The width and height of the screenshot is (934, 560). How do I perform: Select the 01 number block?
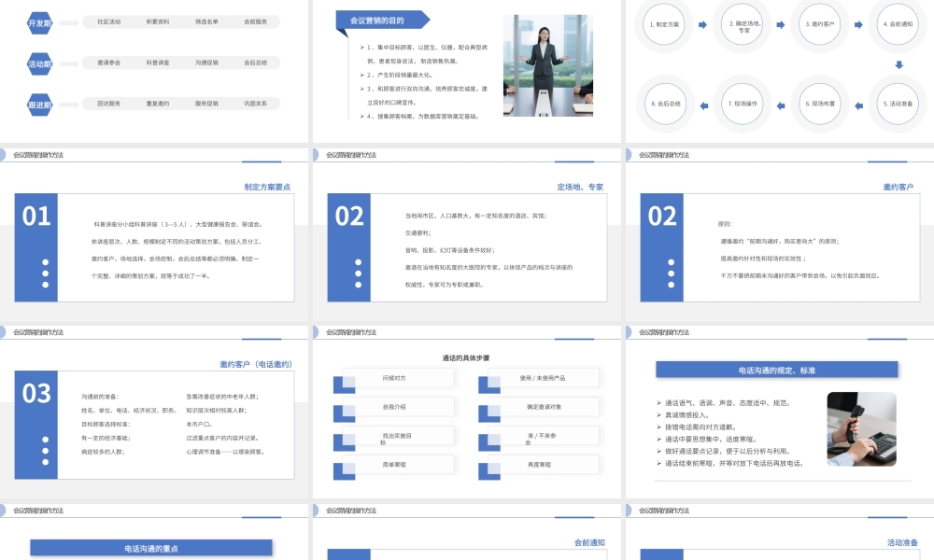coord(36,247)
